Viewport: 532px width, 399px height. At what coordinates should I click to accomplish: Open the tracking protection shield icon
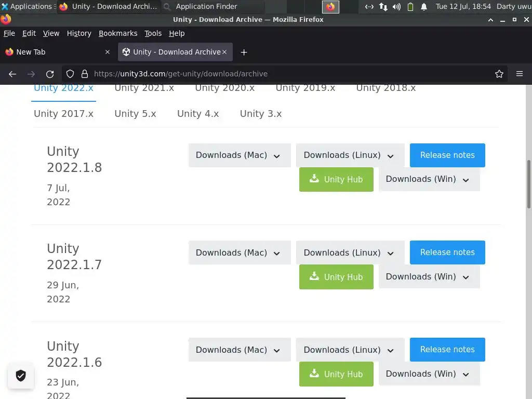click(70, 74)
